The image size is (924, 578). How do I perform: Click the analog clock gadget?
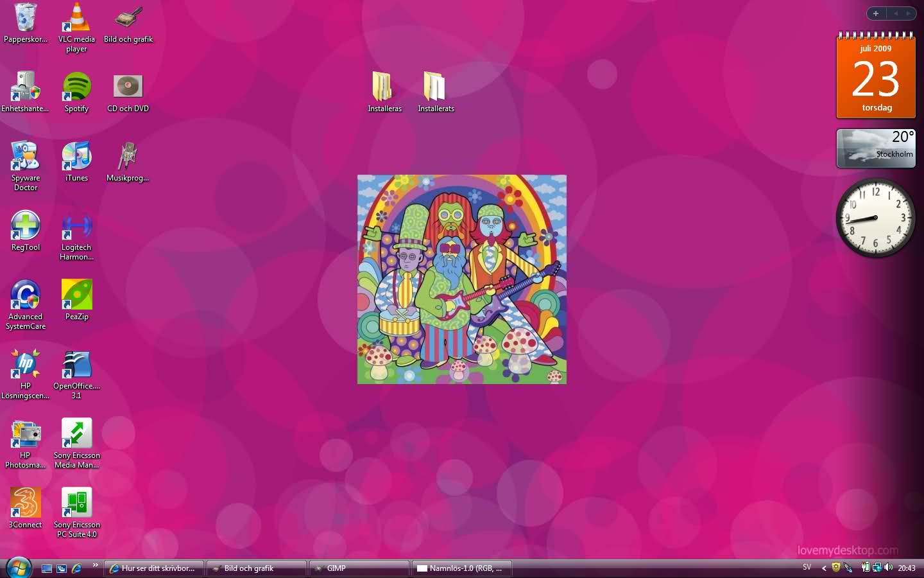876,218
